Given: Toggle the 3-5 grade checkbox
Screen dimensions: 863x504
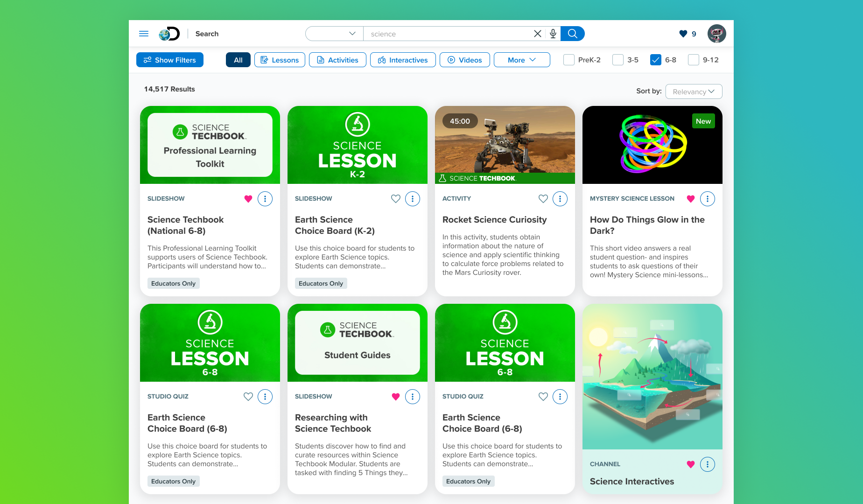Looking at the screenshot, I should click(618, 60).
